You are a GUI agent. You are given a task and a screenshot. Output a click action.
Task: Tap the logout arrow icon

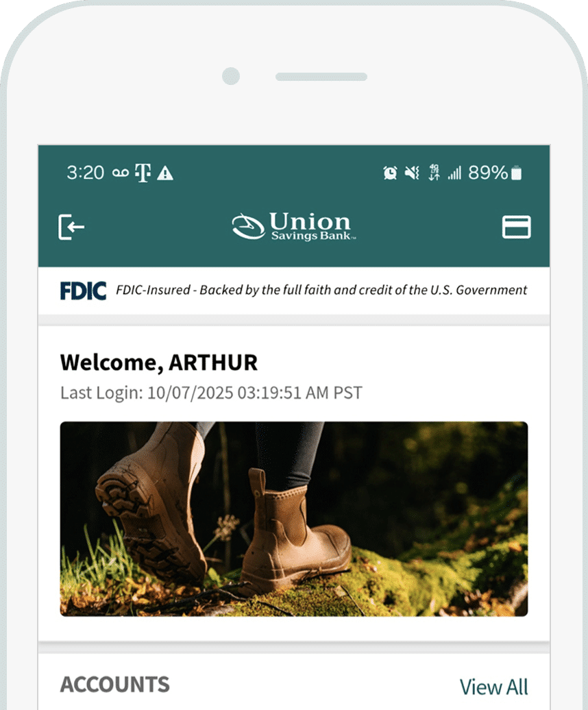click(71, 226)
